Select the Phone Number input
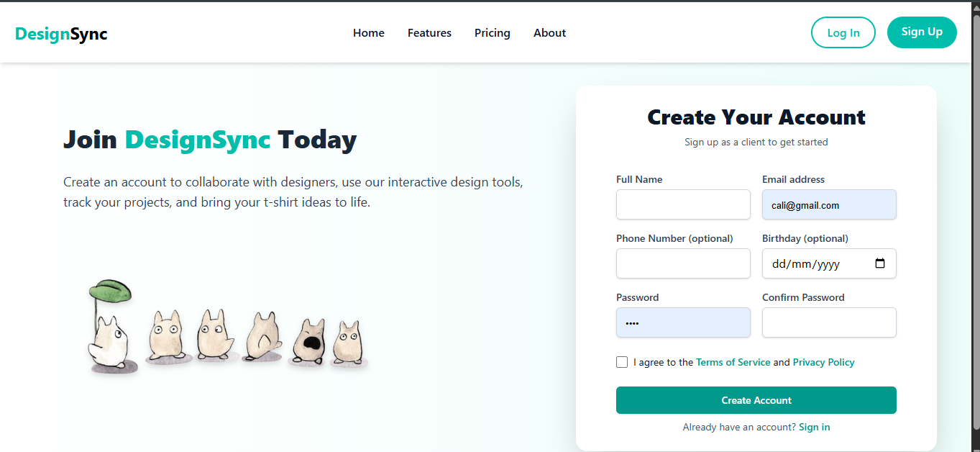The height and width of the screenshot is (452, 980). 683,264
